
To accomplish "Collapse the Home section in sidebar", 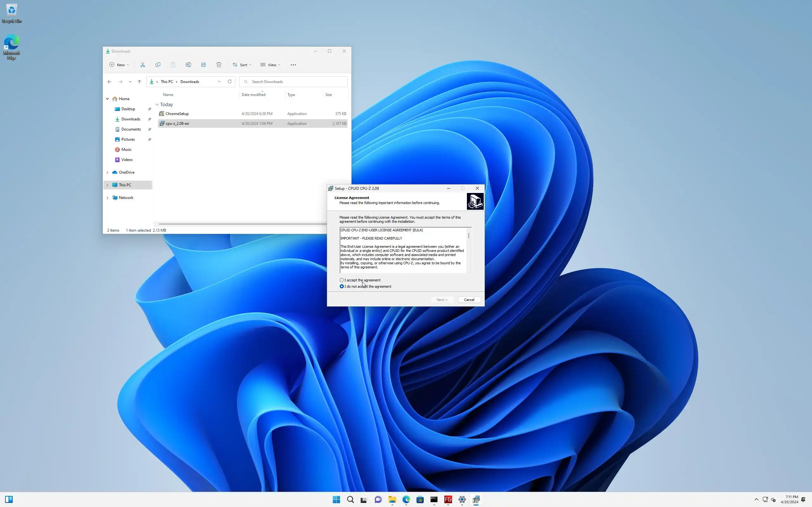I will (108, 99).
